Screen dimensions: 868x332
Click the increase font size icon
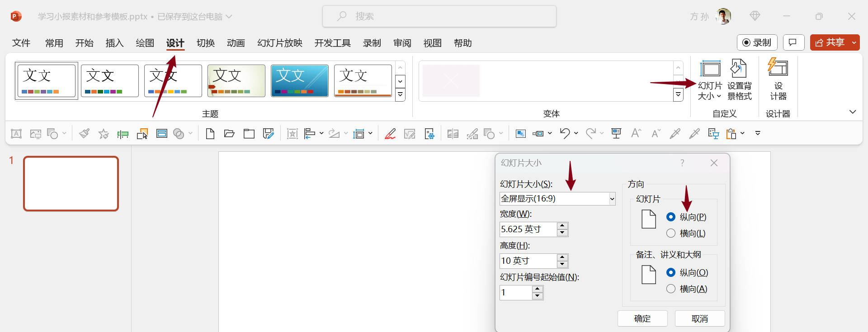click(636, 133)
